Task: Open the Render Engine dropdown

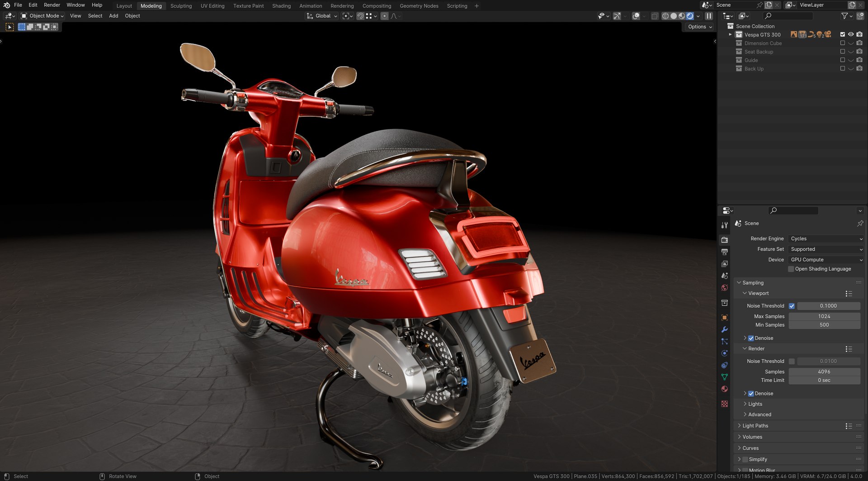Action: click(x=826, y=239)
